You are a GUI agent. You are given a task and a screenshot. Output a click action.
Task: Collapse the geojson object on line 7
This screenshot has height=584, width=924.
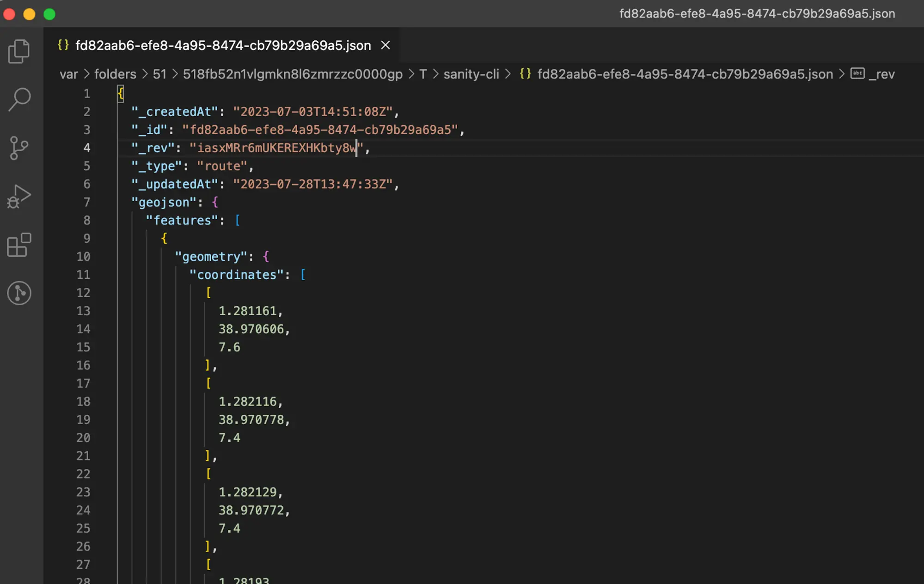tap(104, 202)
